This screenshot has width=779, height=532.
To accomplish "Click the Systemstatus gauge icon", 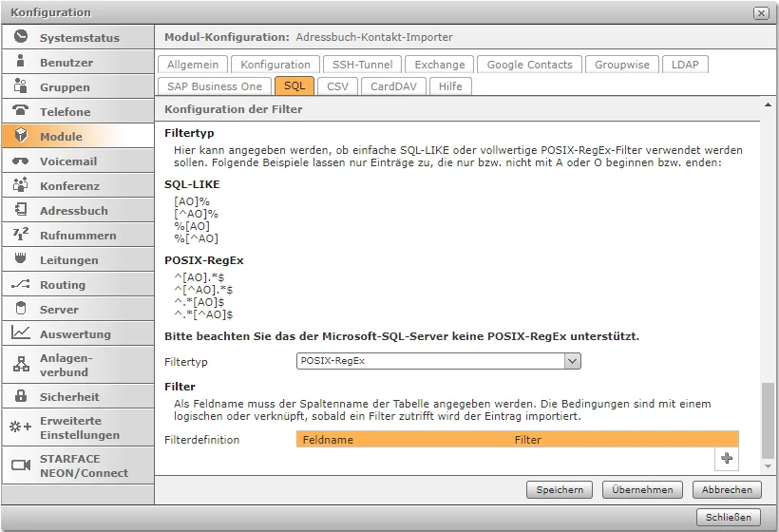I will tap(21, 37).
